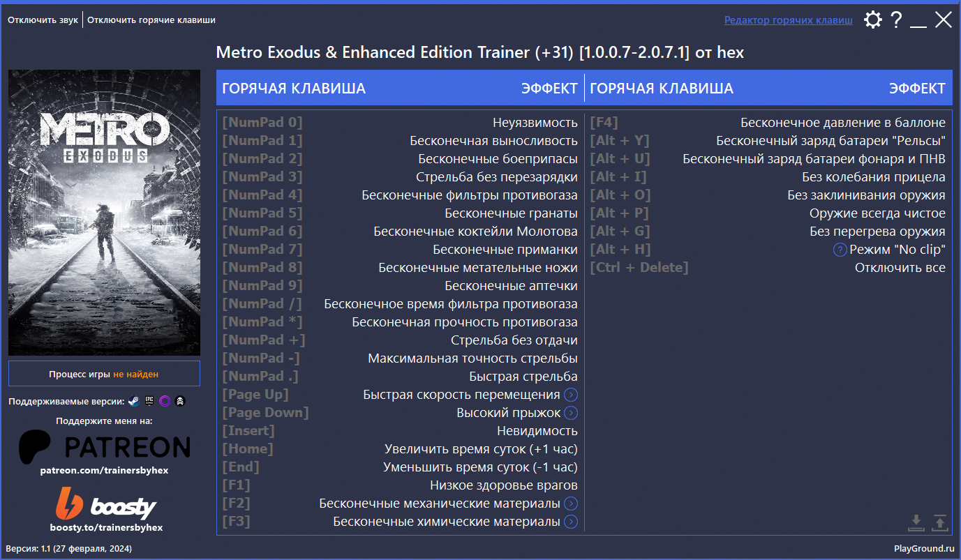Screen dimensions: 961x560
Task: Open the help question mark icon
Action: [x=896, y=20]
